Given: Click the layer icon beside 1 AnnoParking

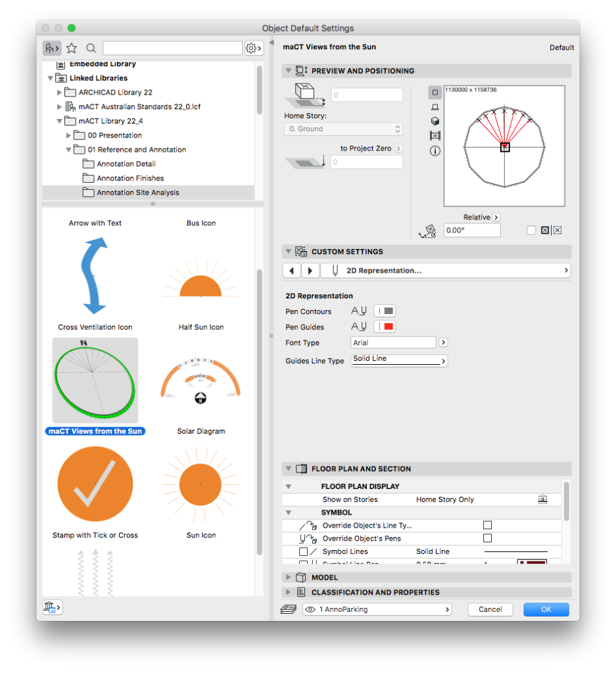Looking at the screenshot, I should pos(289,609).
